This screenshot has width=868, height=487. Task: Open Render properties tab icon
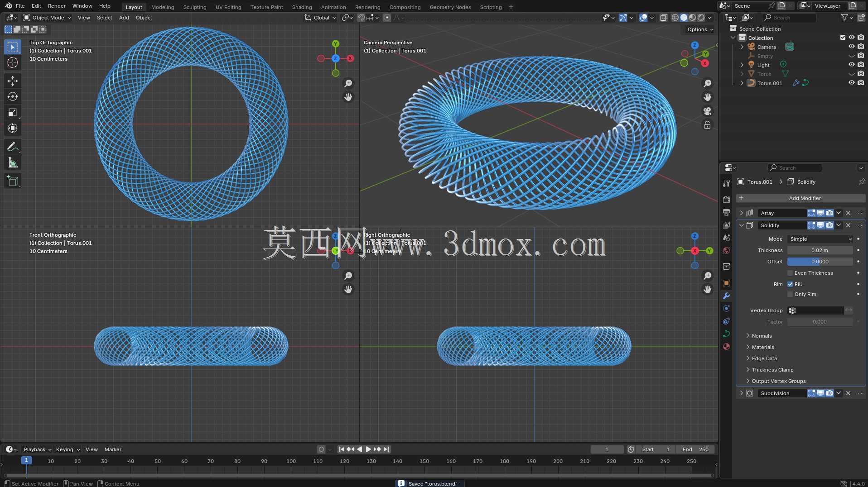(726, 199)
